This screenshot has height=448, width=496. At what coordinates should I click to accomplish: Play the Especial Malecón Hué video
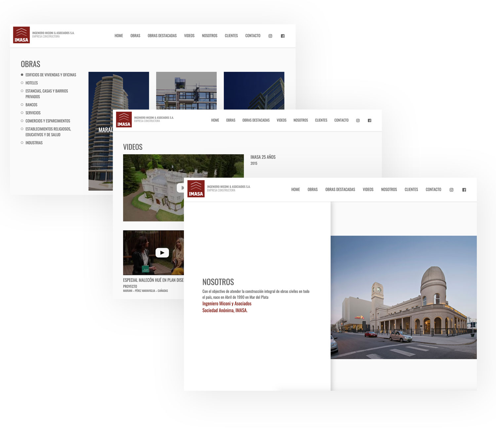pos(162,253)
